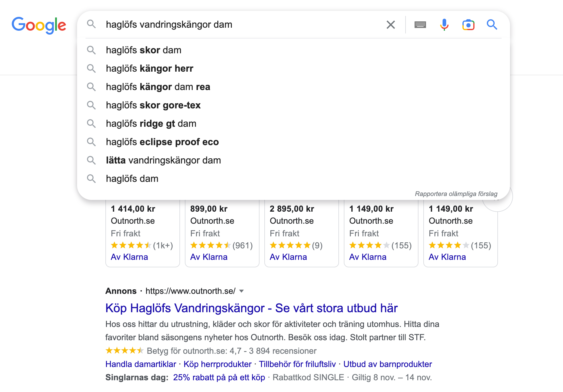This screenshot has width=563, height=392.
Task: Open 'Köp Haglöfs Vandringskängor' ad headline
Action: (x=251, y=308)
